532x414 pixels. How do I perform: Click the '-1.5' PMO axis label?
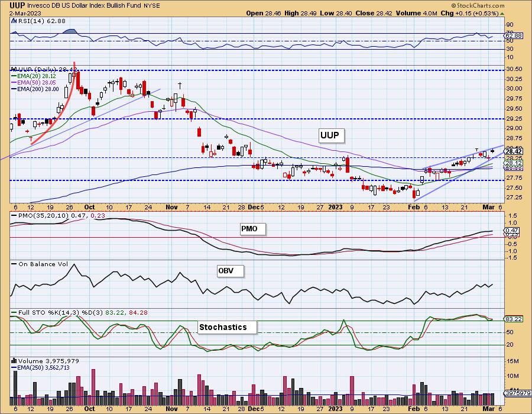[512, 258]
